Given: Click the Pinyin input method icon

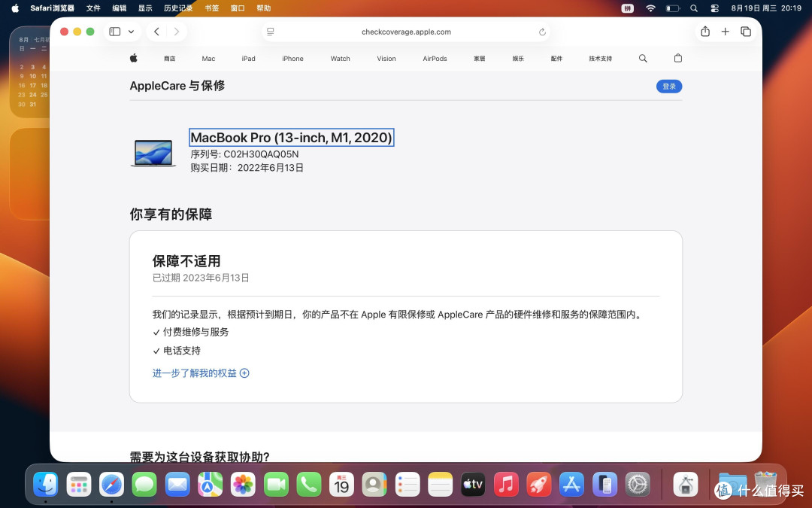Looking at the screenshot, I should pyautogui.click(x=627, y=8).
